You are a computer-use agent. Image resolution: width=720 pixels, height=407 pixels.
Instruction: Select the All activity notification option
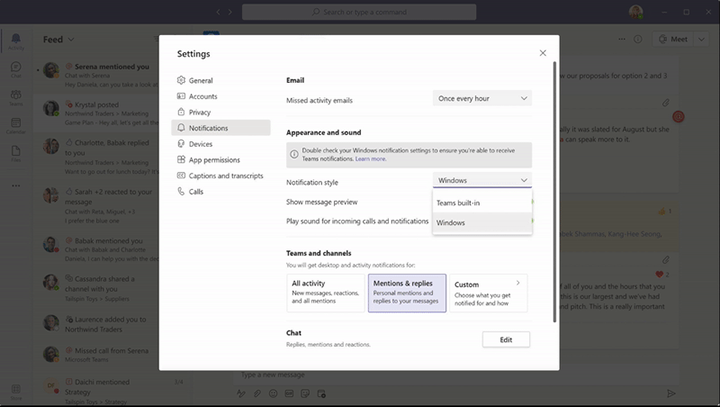coord(325,293)
